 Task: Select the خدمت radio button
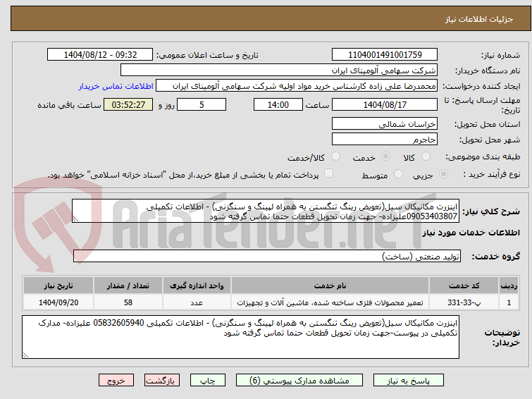(385, 156)
